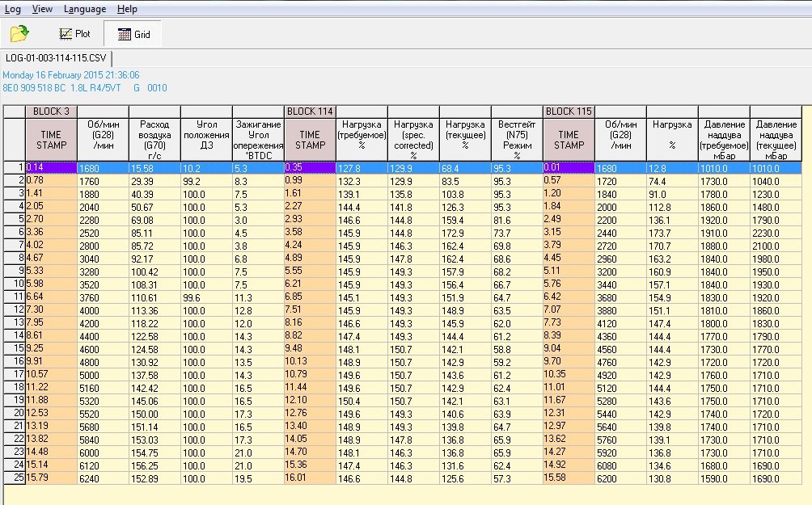Image resolution: width=812 pixels, height=505 pixels.
Task: Click airflow cell 142.42 in row 18
Action: (154, 388)
